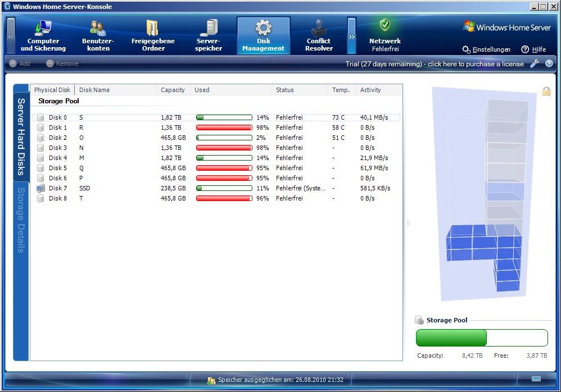Click the Disk 2 drive icon
The image size is (561, 392).
[x=40, y=138]
